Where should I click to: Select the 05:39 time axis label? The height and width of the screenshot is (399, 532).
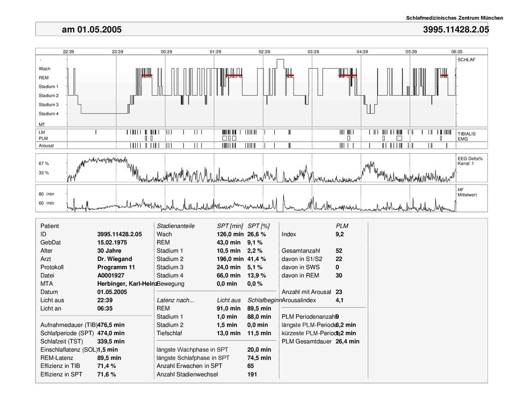pyautogui.click(x=411, y=52)
